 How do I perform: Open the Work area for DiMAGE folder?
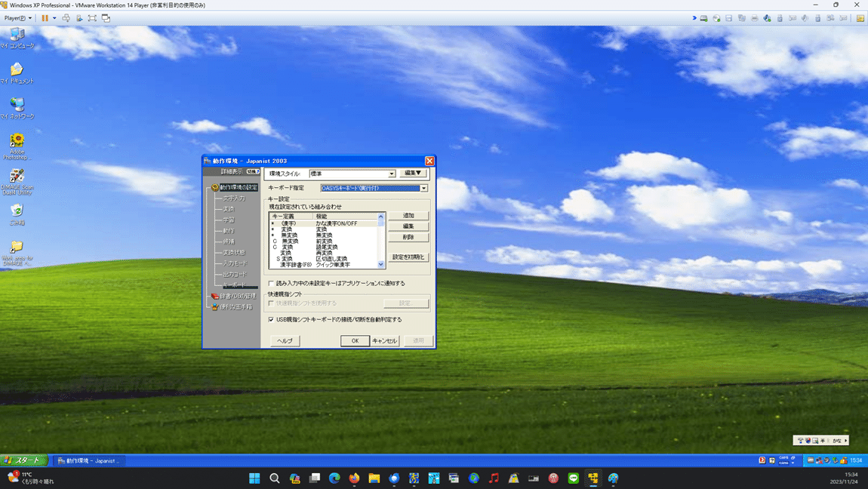[17, 252]
